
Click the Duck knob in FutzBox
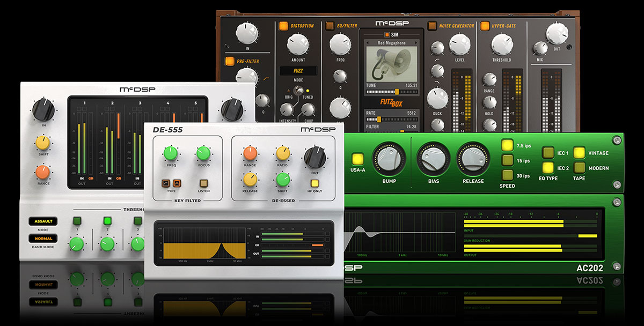pyautogui.click(x=437, y=99)
